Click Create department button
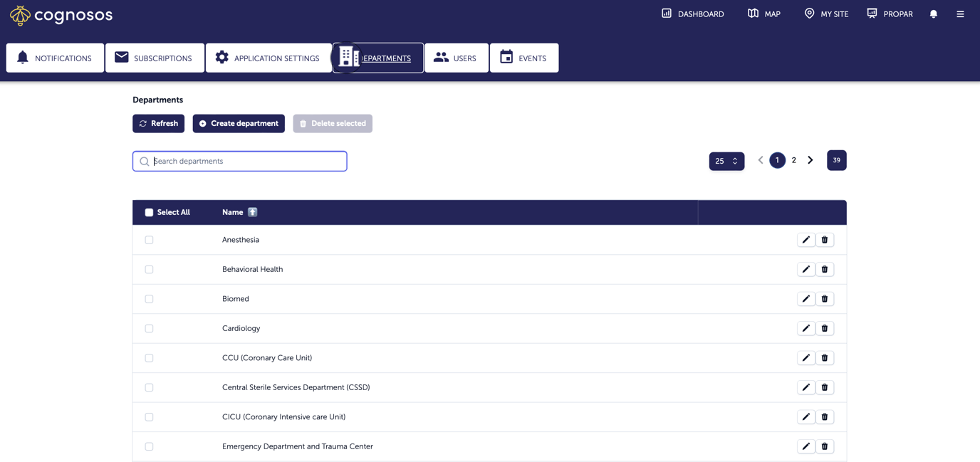 click(239, 124)
